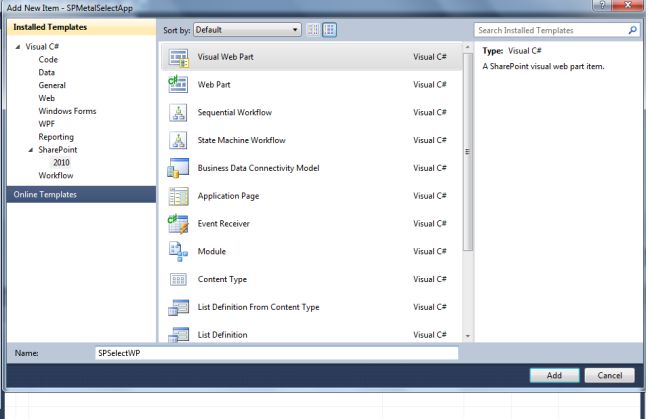This screenshot has width=650, height=419.
Task: Select the SharePoint category label
Action: click(x=58, y=150)
